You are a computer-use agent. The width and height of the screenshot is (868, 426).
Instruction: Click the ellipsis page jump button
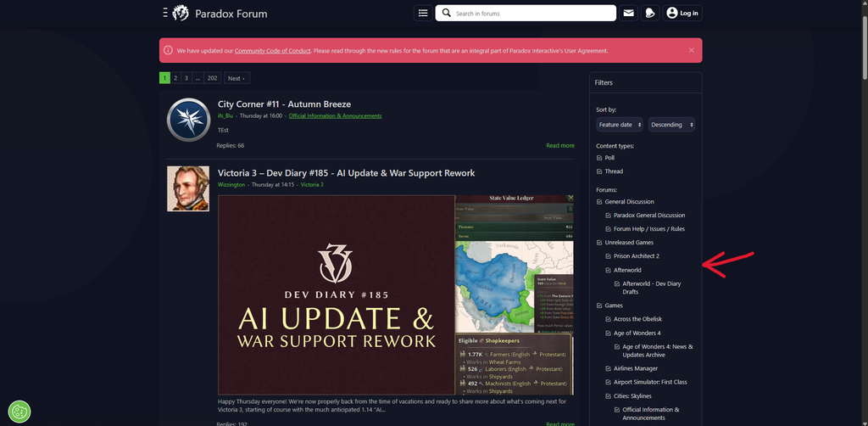pos(198,78)
